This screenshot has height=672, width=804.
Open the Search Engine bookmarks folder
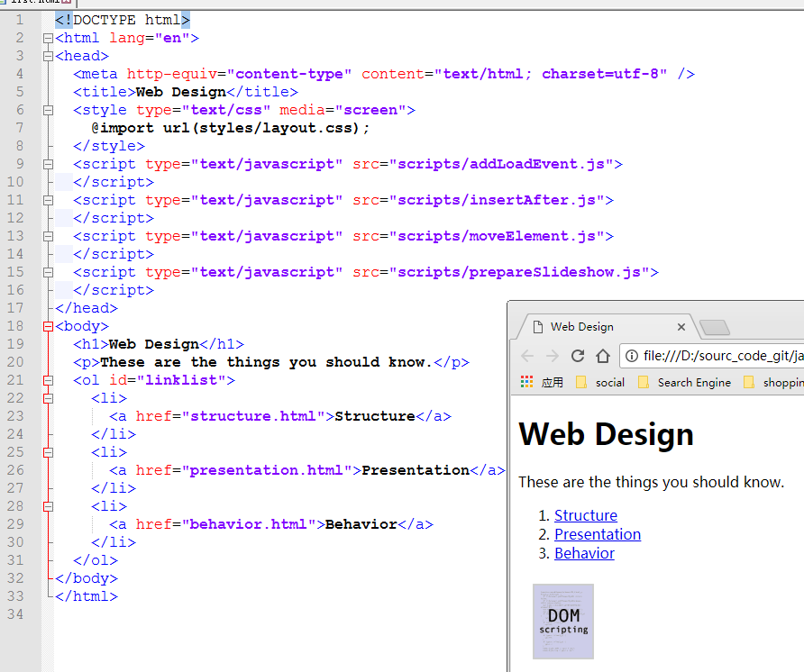click(x=684, y=382)
